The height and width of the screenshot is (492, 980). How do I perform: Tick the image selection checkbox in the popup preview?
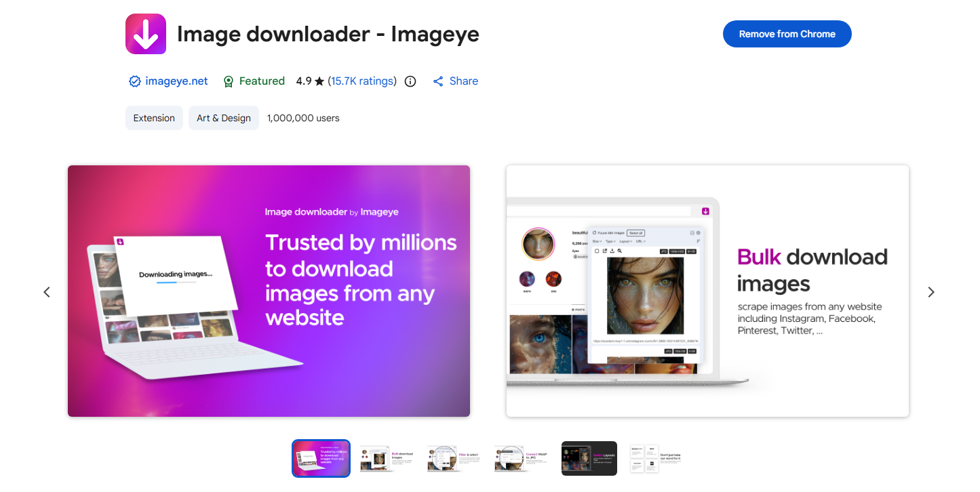pyautogui.click(x=597, y=251)
